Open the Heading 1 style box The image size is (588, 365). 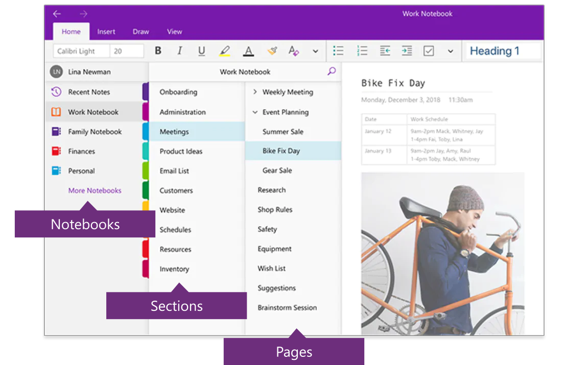click(503, 51)
